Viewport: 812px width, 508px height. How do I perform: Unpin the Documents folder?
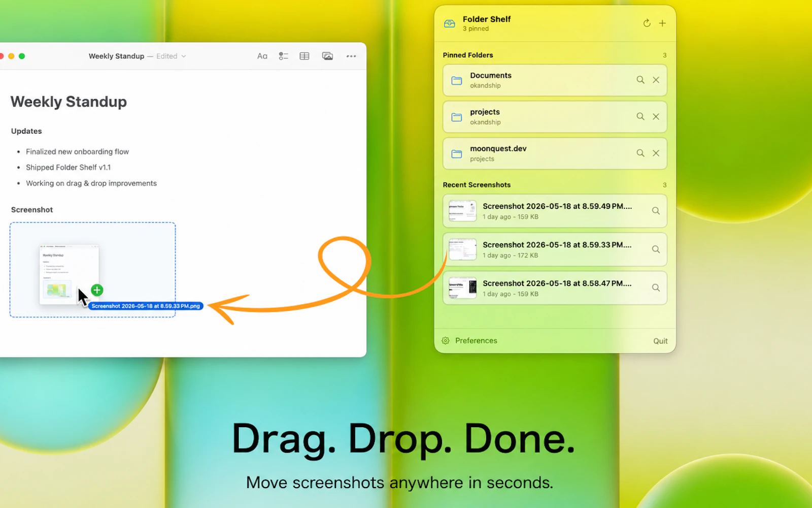656,80
